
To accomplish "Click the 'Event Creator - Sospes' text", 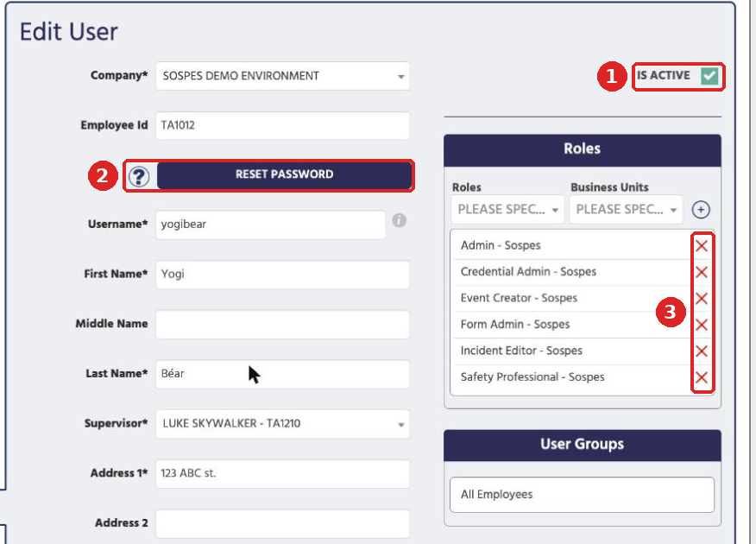I will 519,298.
